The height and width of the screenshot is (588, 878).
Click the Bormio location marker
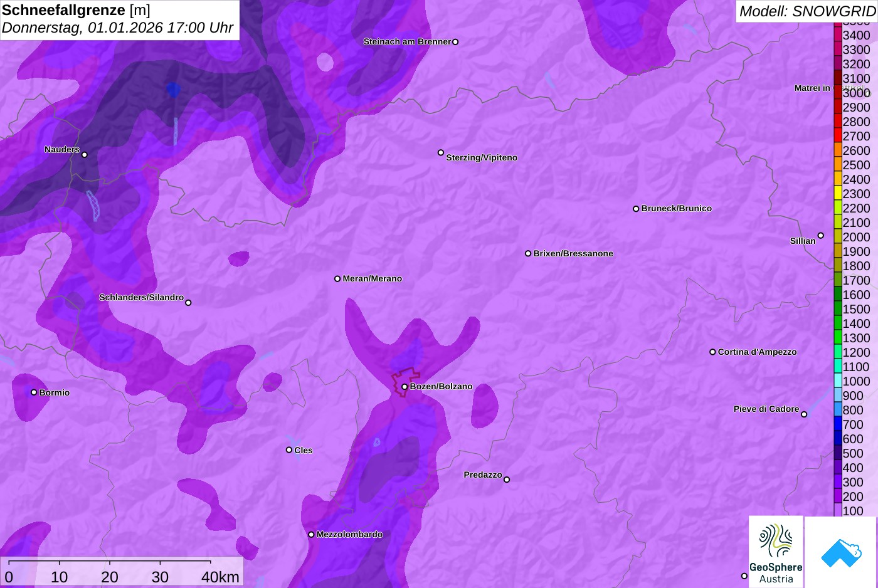[34, 392]
